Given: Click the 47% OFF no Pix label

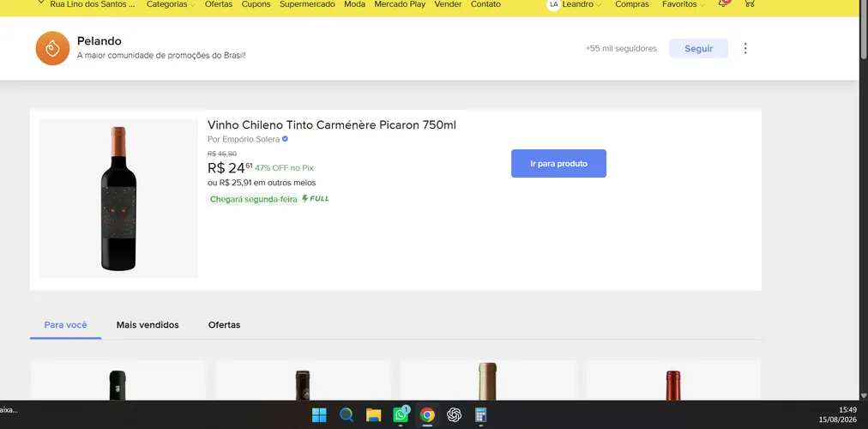Looking at the screenshot, I should pos(284,168).
